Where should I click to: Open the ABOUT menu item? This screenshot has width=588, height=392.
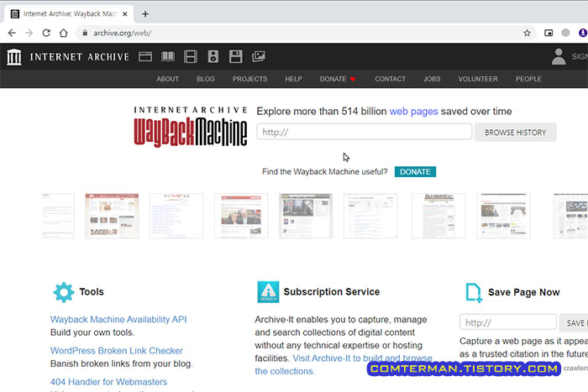(x=168, y=79)
